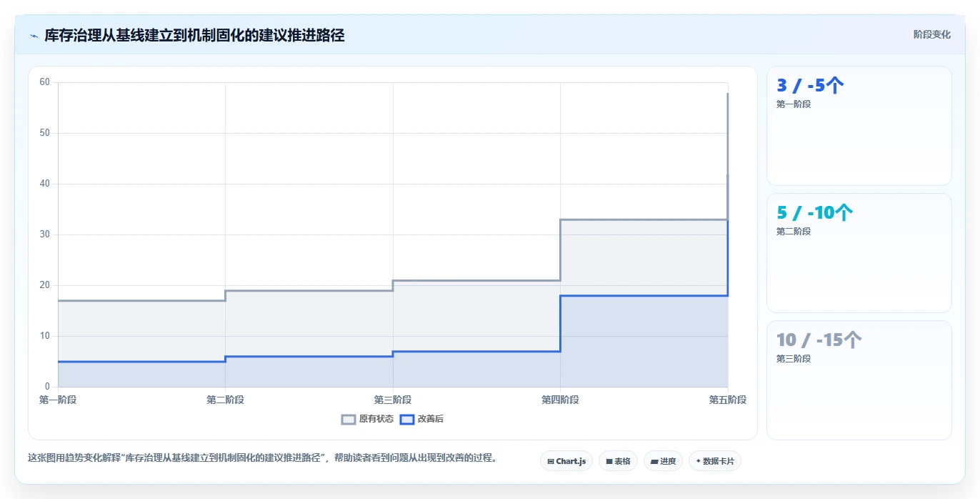Click the 10 / -15个 value text

tap(819, 340)
